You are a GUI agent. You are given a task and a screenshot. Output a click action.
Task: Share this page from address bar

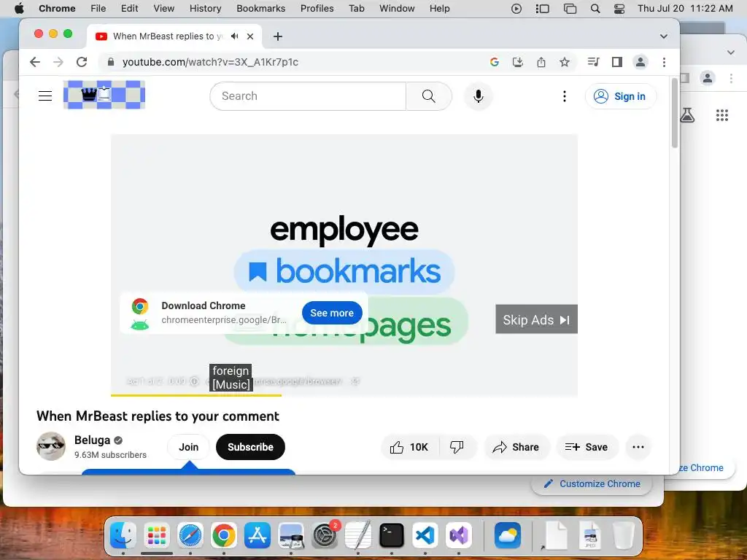541,62
